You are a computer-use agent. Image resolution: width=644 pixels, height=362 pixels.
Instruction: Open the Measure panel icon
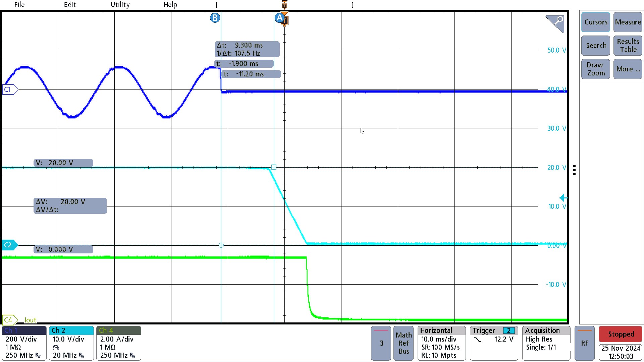coord(628,22)
